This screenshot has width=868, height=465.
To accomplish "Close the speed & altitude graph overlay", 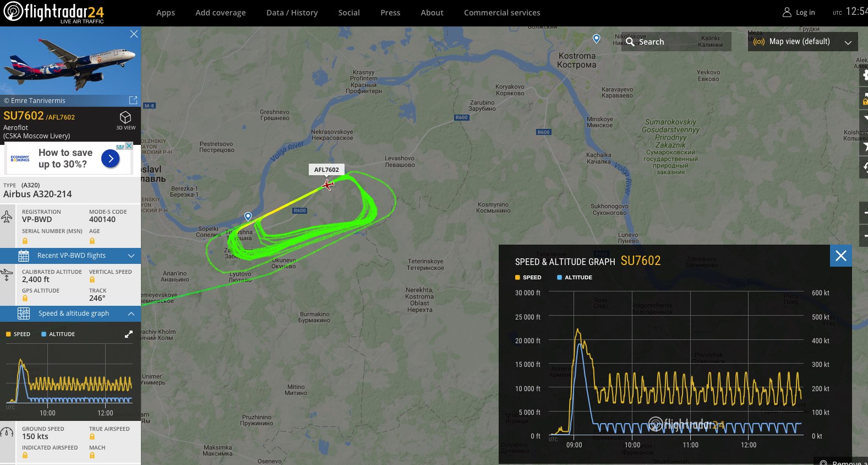I will [x=840, y=256].
